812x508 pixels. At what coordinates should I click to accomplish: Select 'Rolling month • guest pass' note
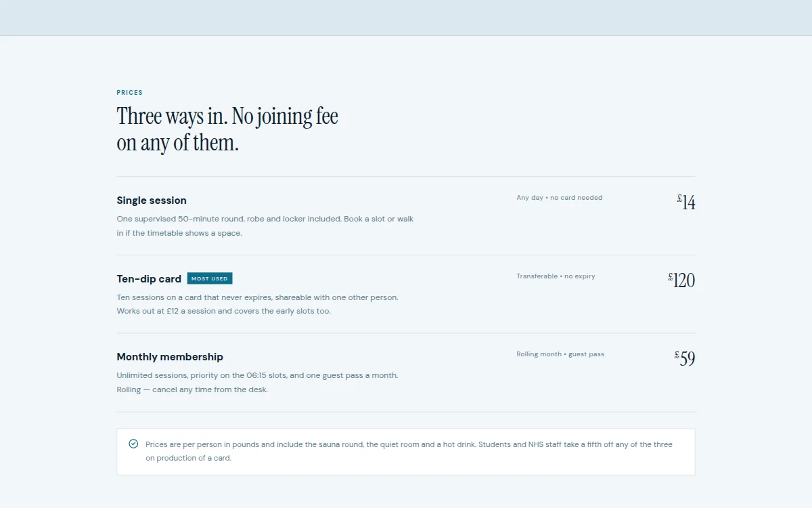(x=560, y=354)
